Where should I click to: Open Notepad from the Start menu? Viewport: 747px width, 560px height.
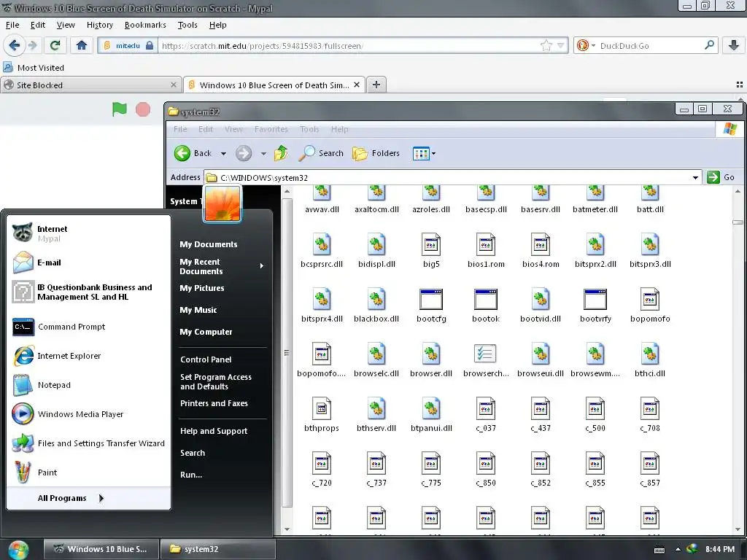click(x=88, y=385)
